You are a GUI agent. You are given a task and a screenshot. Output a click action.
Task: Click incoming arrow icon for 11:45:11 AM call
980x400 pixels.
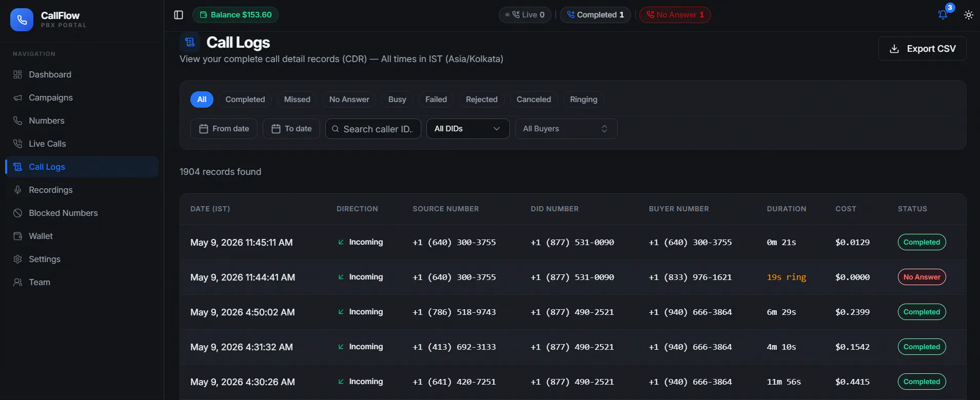click(341, 242)
